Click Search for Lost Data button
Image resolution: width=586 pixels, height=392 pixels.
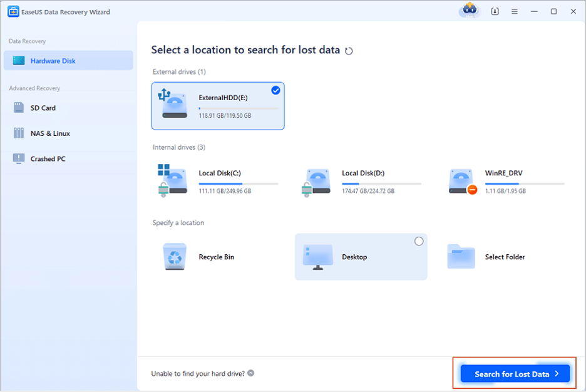coord(515,374)
